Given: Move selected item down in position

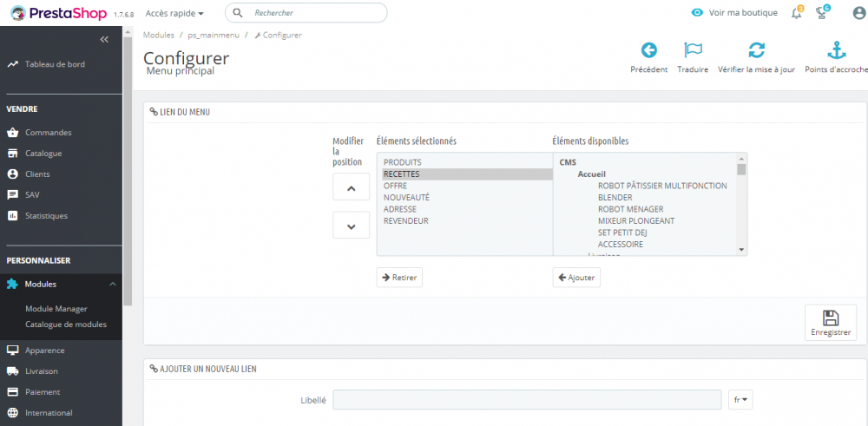Looking at the screenshot, I should pos(352,226).
